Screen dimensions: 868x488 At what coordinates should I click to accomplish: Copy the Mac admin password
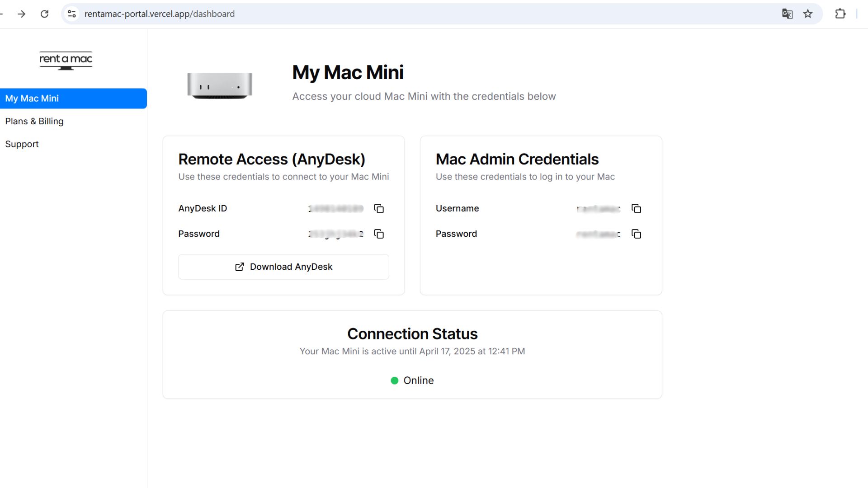636,234
